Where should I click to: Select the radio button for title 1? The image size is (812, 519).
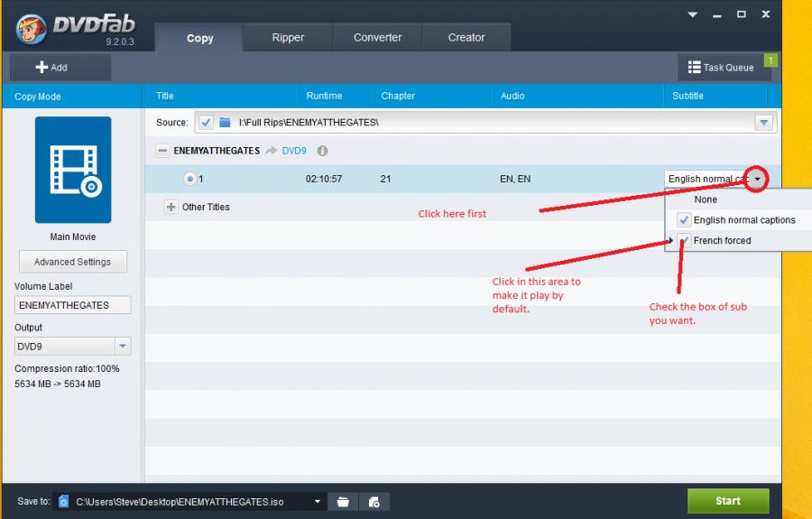tap(189, 179)
